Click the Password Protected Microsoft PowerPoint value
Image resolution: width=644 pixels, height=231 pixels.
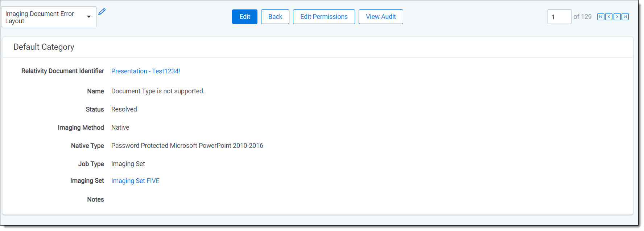click(x=187, y=146)
